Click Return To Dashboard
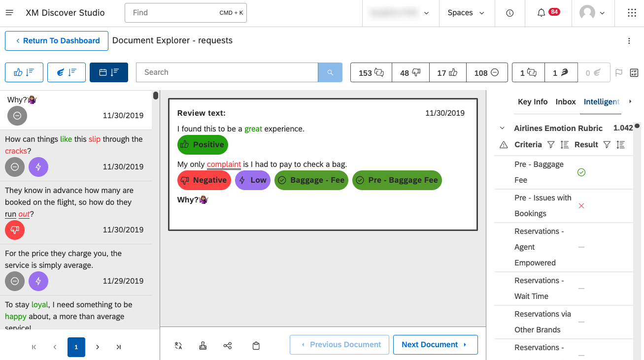The width and height of the screenshot is (644, 360). coord(56,41)
